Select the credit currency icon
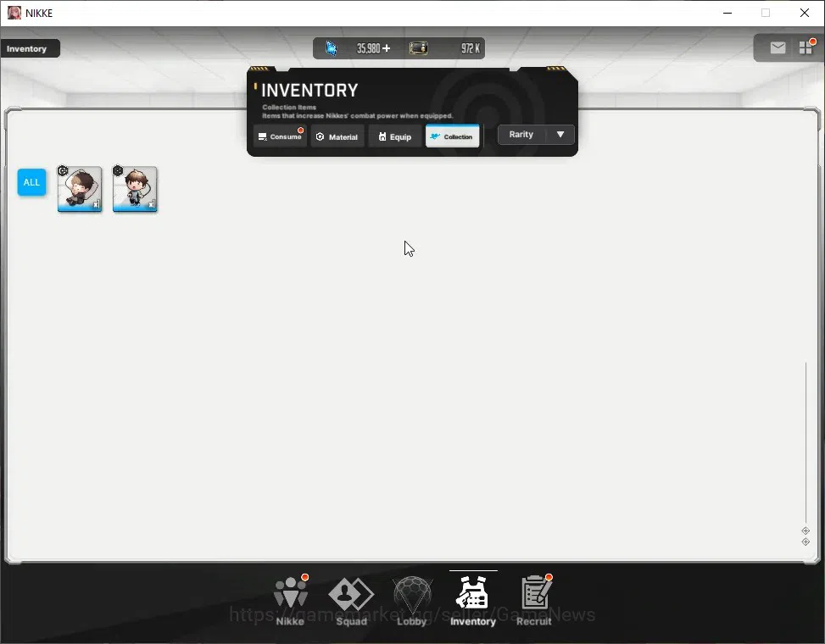This screenshot has width=825, height=644. click(418, 48)
